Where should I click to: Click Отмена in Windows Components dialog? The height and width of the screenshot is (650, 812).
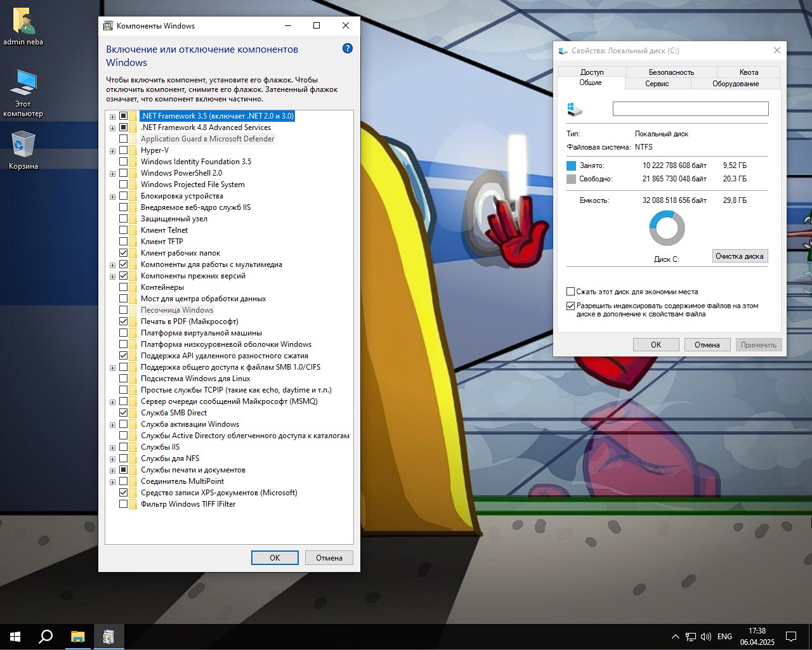329,557
